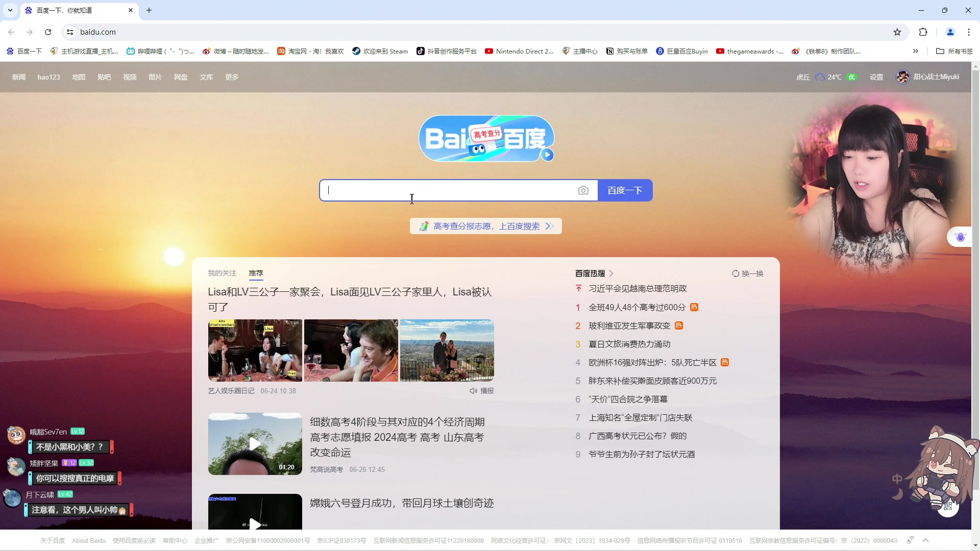Bookmark this page with the star icon
Screen dimensions: 980x551
click(x=897, y=32)
